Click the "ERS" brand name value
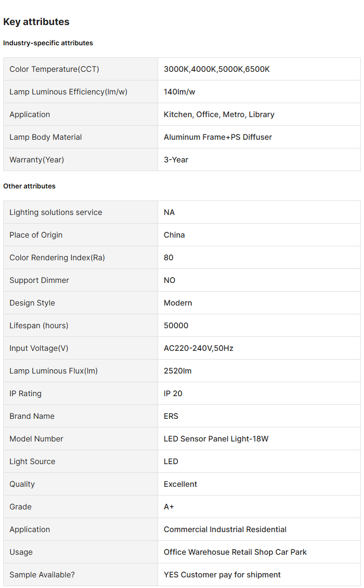This screenshot has width=364, height=588. tap(171, 416)
